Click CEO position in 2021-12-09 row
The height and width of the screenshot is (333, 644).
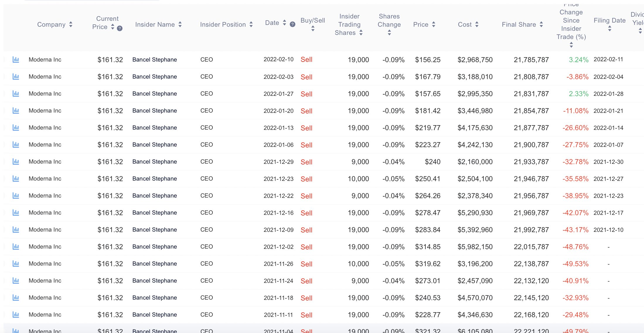coord(207,230)
